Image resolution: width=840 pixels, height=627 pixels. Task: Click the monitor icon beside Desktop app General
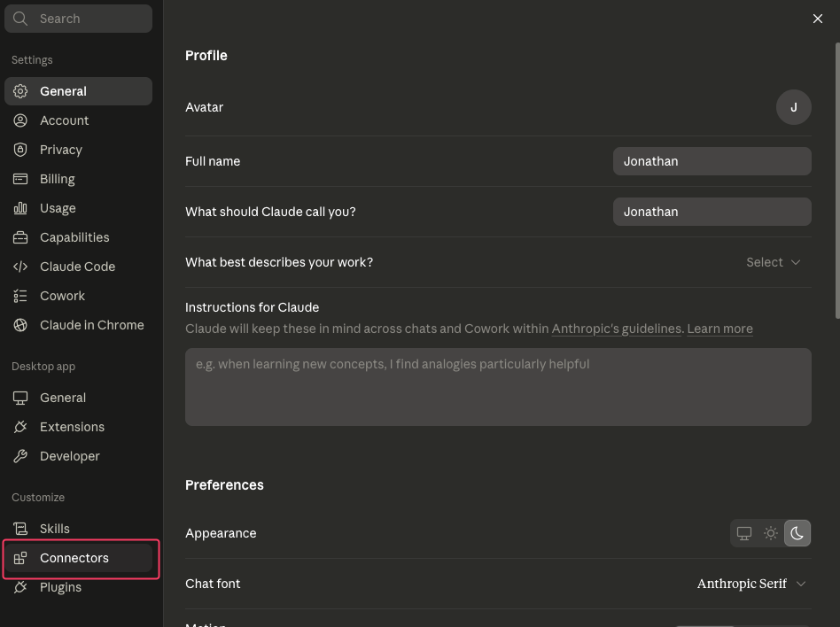click(20, 398)
